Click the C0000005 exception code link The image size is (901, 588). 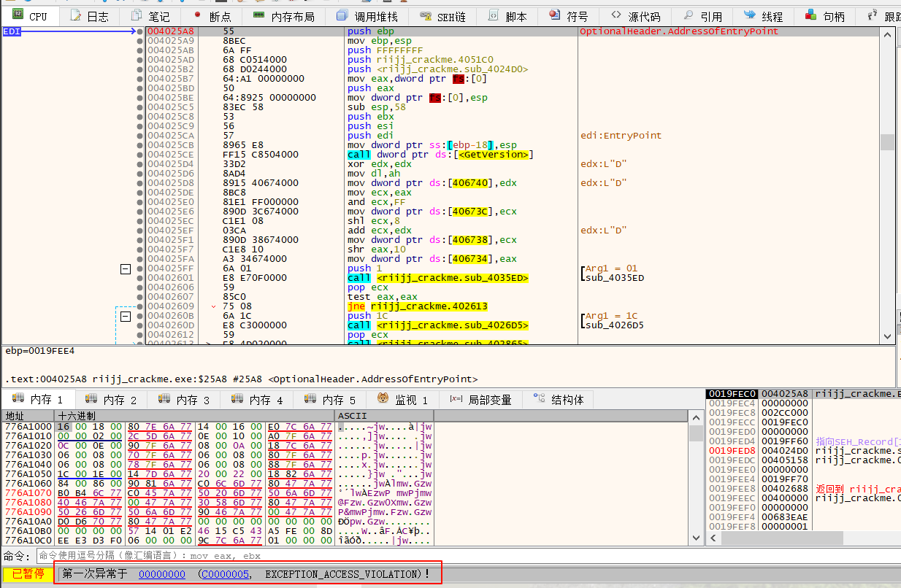pos(227,574)
